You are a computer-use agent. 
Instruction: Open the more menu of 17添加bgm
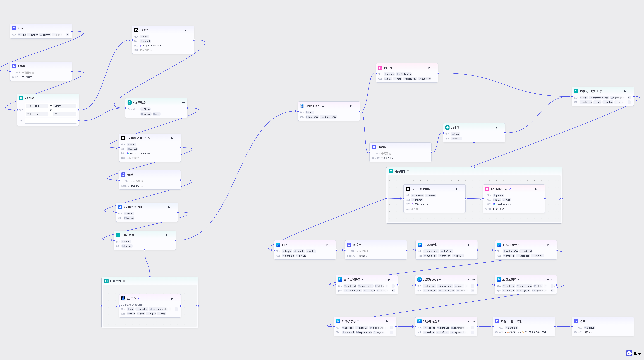point(553,245)
